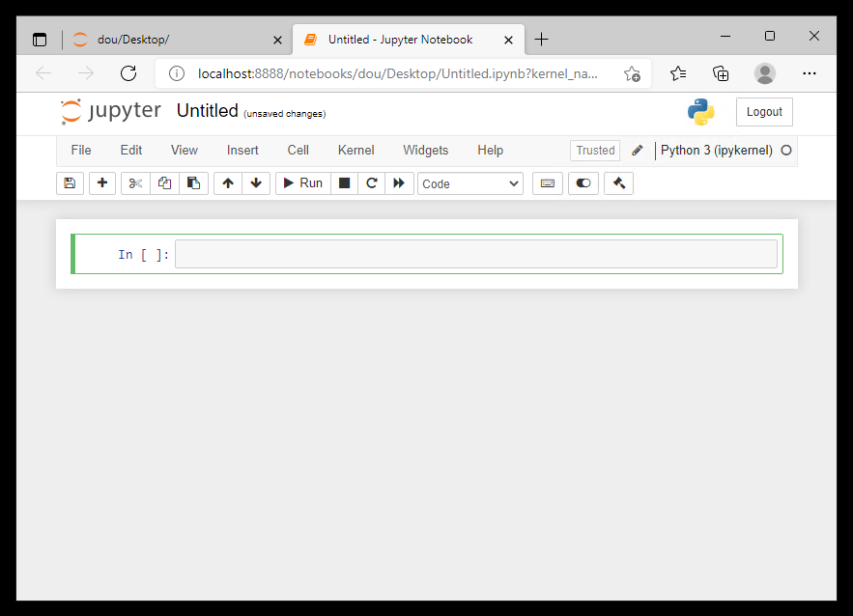Toggle the switch icon in notebook toolbar
The image size is (853, 616).
point(583,183)
